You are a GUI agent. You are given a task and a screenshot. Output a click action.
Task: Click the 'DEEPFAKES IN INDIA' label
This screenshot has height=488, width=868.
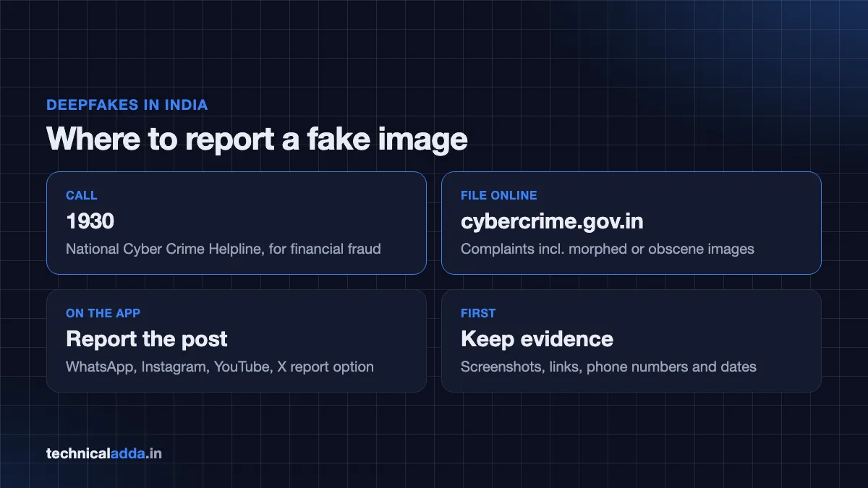(x=127, y=105)
